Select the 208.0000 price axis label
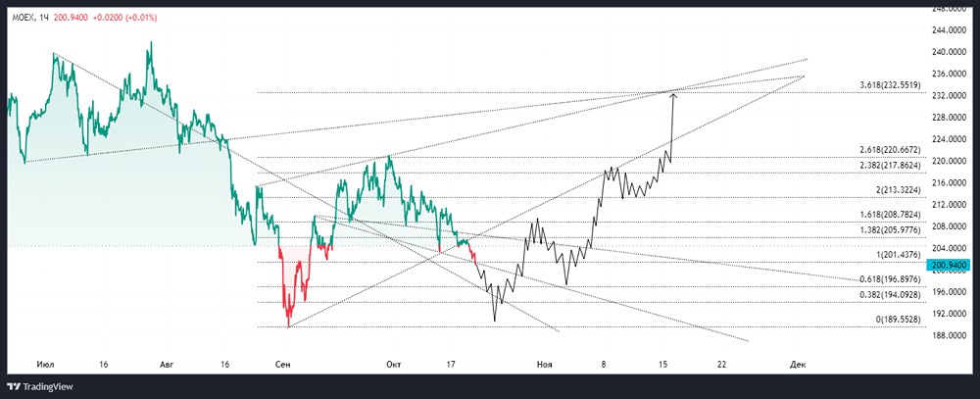980x399 pixels. click(951, 226)
